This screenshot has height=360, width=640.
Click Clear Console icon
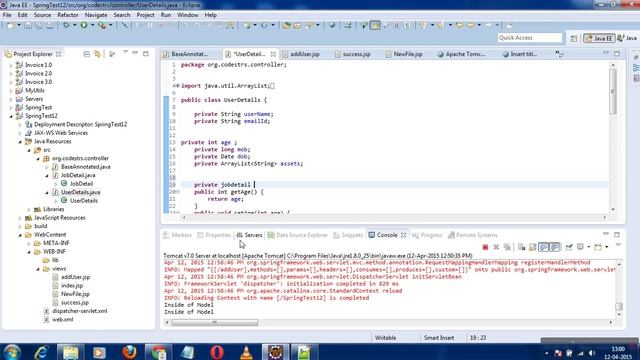[x=522, y=247]
